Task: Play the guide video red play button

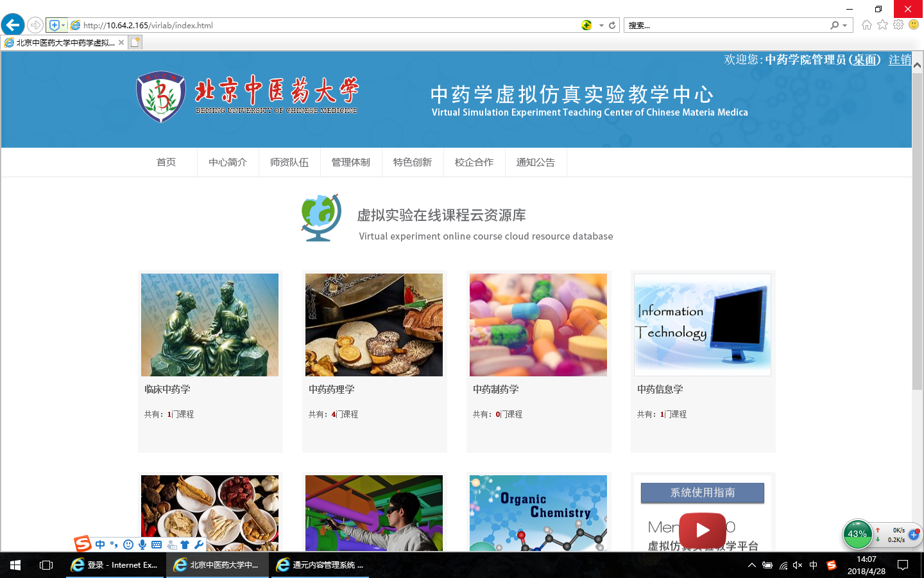Action: coord(703,530)
